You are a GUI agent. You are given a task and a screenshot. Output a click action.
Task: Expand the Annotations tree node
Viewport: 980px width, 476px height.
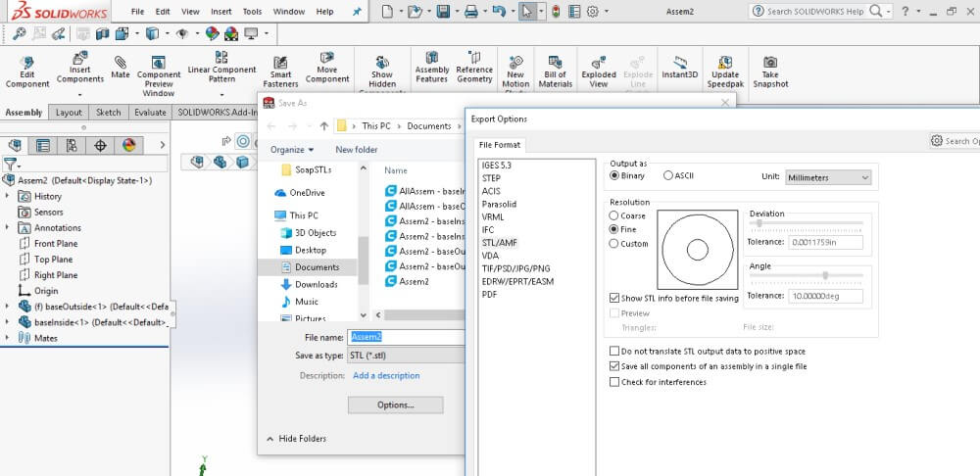(x=7, y=227)
